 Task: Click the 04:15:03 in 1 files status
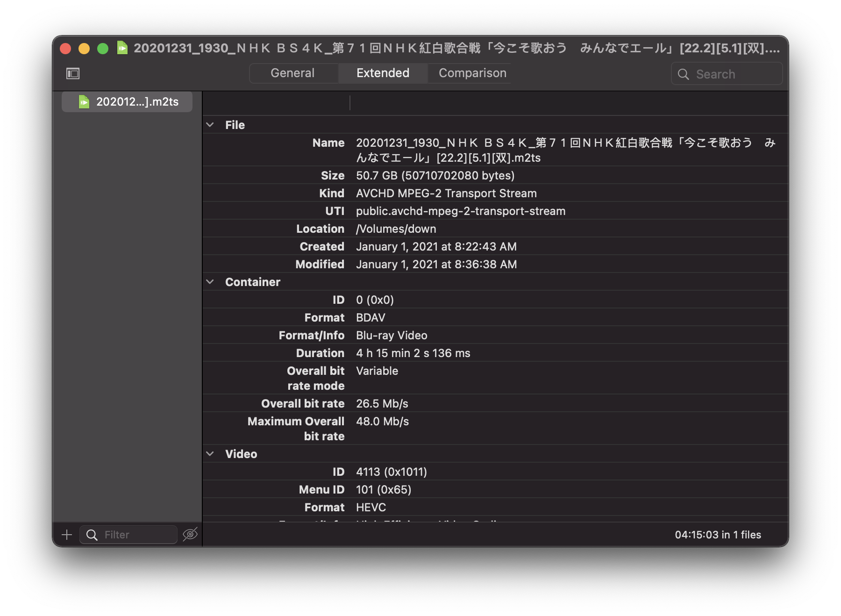coord(718,535)
